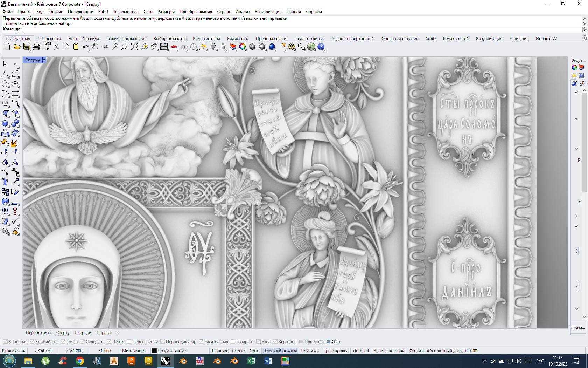588x368 pixels.
Task: Add a new viewport tab with plus icon
Action: (118, 333)
